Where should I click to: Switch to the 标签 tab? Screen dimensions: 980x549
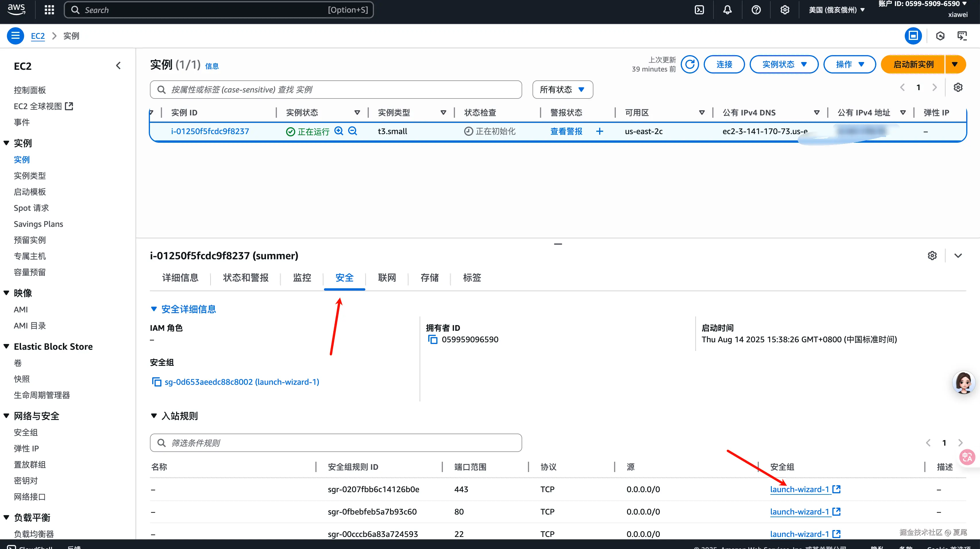pos(472,278)
